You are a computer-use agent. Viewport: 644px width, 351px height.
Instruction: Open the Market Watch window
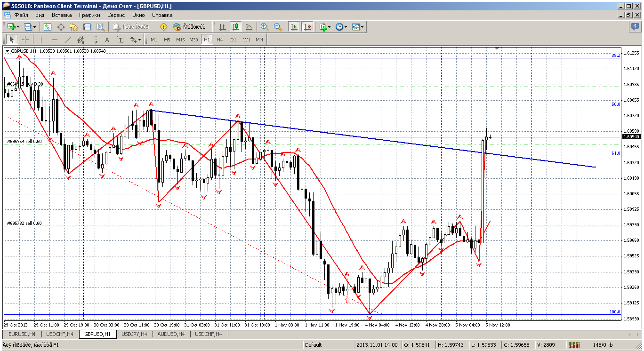pos(48,27)
